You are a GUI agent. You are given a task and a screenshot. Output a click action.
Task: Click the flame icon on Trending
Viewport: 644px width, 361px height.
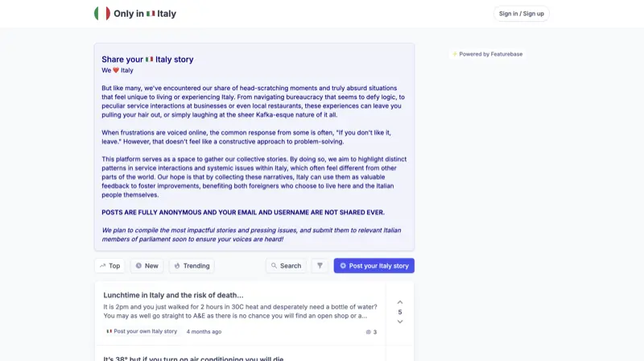(x=177, y=266)
